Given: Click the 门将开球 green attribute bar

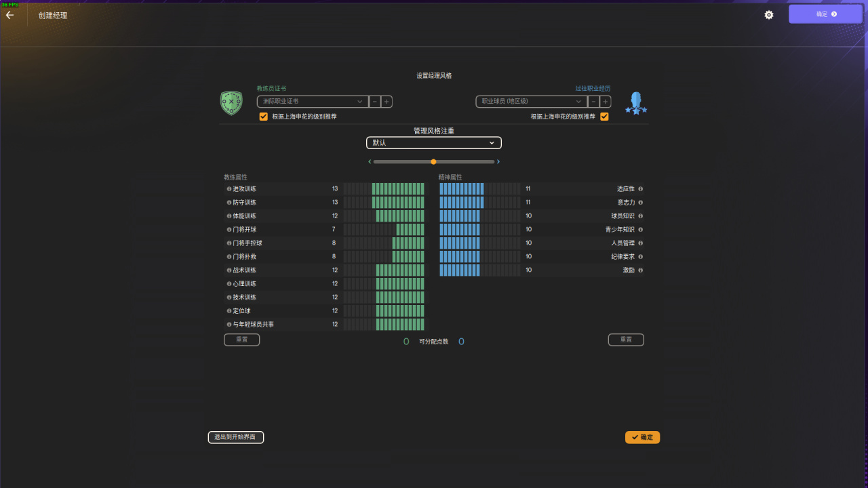Looking at the screenshot, I should pos(384,230).
